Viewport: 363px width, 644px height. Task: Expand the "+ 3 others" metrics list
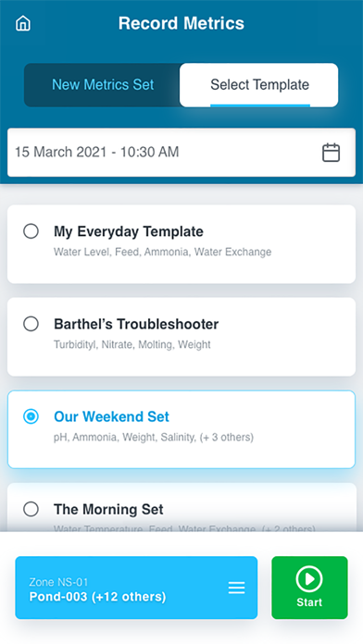click(227, 438)
